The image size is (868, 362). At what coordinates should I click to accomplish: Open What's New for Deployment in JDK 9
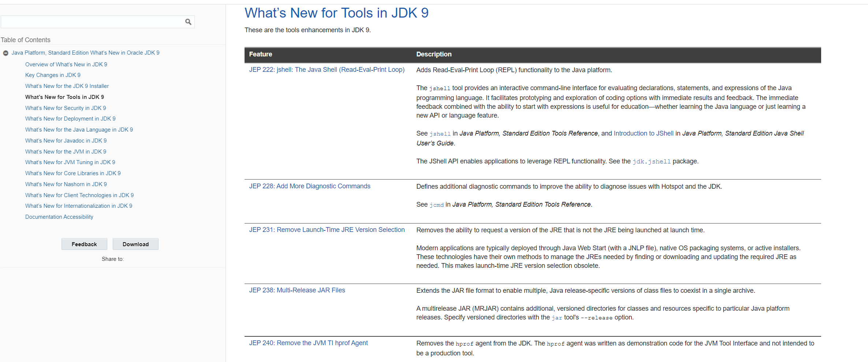click(x=70, y=119)
